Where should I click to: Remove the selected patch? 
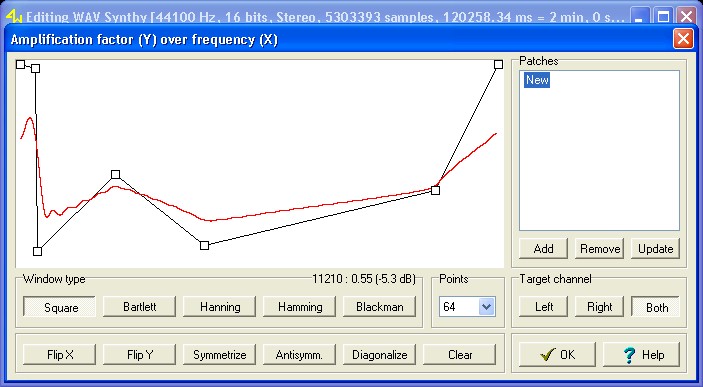pos(599,249)
